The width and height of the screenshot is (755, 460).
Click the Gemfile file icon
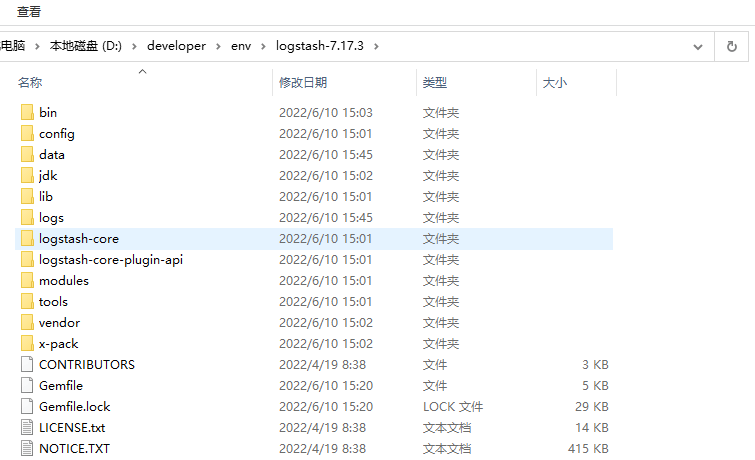pyautogui.click(x=27, y=385)
